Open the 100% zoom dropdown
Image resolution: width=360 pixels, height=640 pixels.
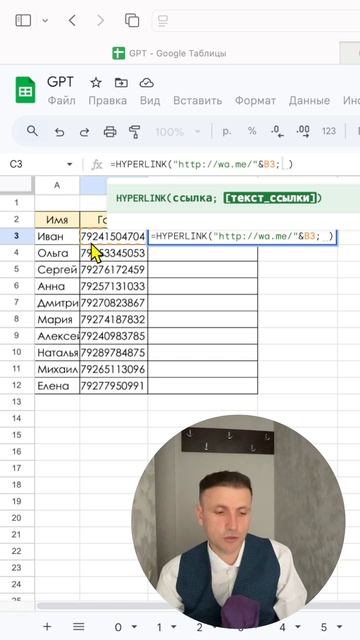pyautogui.click(x=178, y=131)
